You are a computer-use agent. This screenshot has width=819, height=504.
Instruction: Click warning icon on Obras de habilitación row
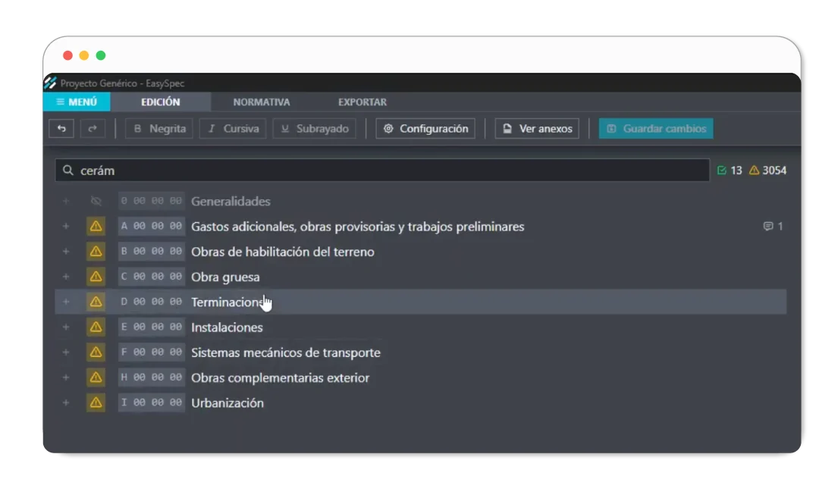click(96, 251)
